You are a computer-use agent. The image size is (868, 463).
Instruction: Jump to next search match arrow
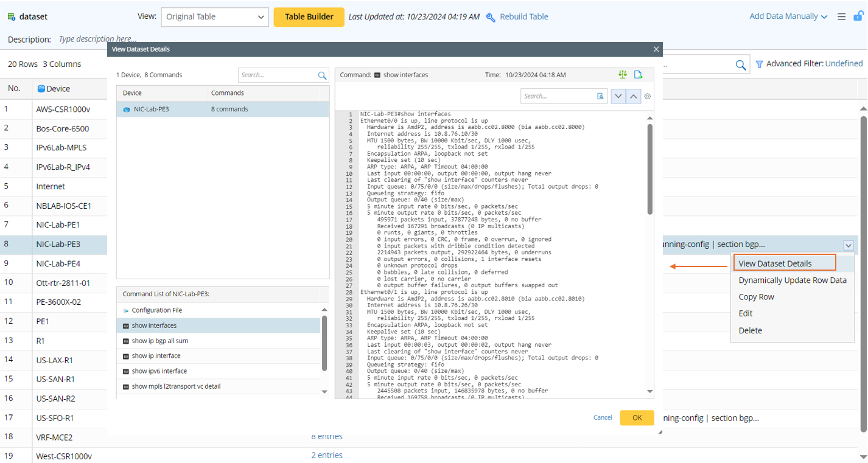point(618,96)
